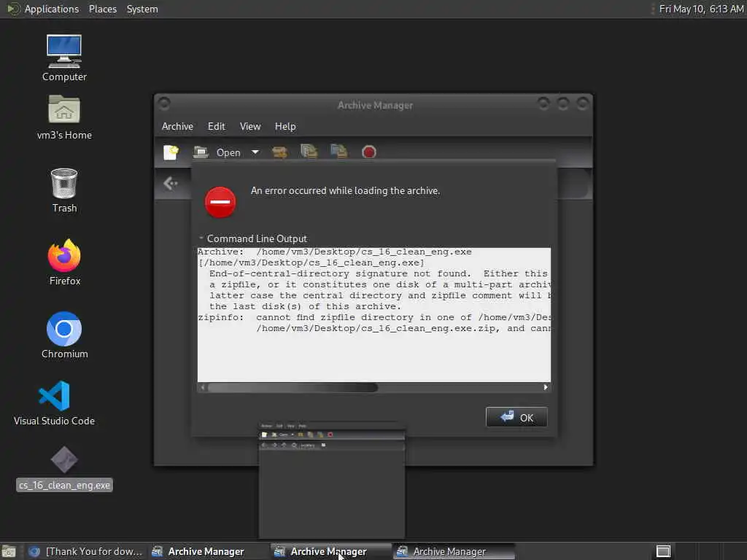Switch to middle Archive Manager taskbar entry
Viewport: 747px width, 560px height.
pyautogui.click(x=330, y=551)
